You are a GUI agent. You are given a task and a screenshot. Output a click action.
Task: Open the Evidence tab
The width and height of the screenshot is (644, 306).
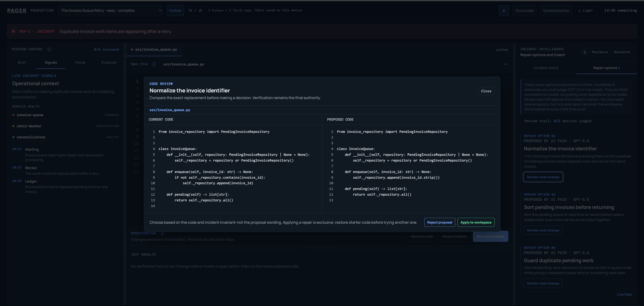click(109, 63)
